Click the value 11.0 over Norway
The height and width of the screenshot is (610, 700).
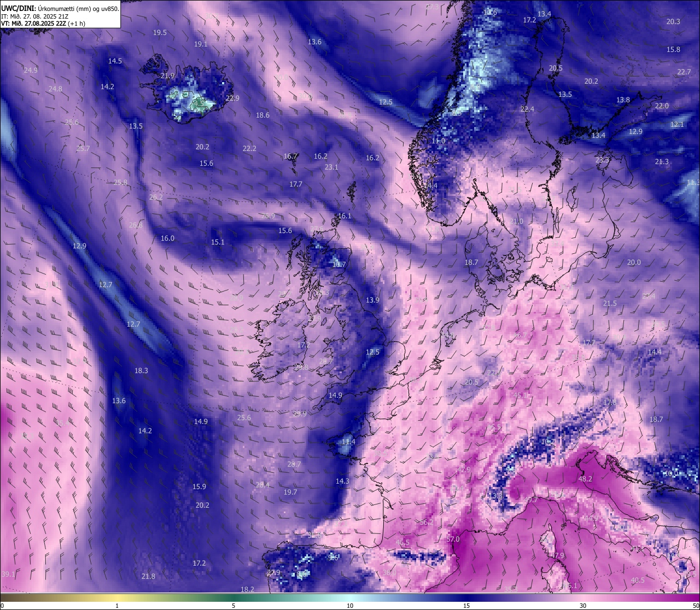point(438,141)
